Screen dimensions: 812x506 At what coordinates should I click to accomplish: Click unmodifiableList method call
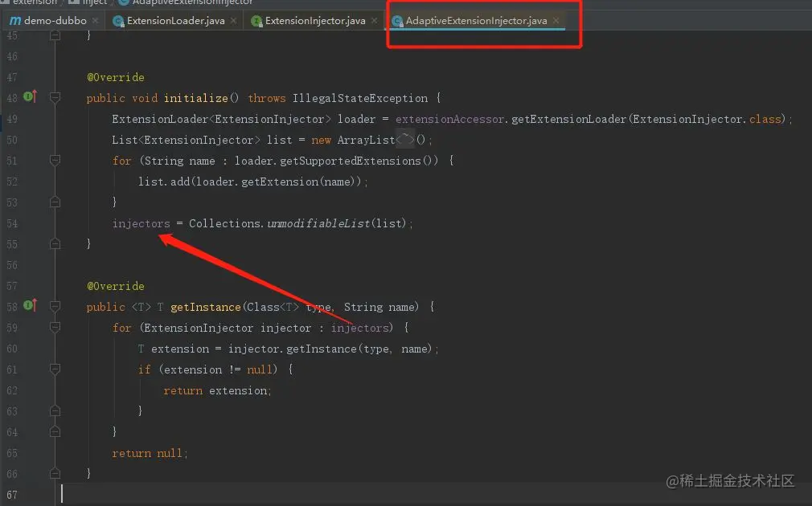(x=318, y=223)
